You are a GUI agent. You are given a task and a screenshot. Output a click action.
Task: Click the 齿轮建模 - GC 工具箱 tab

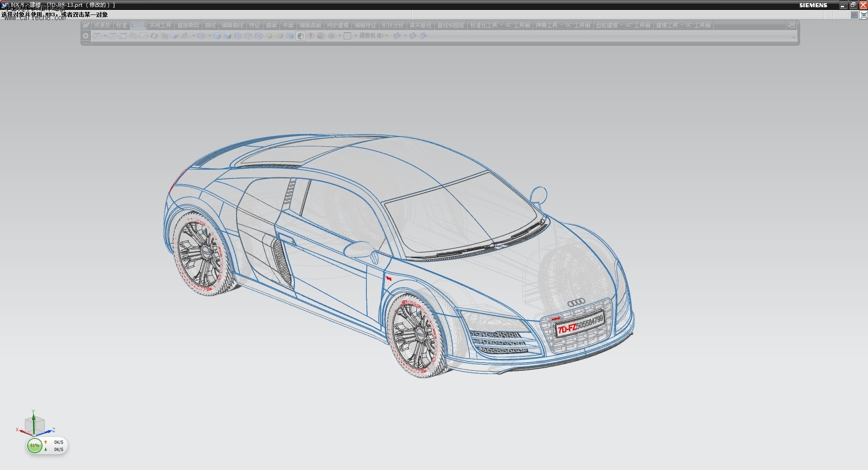click(x=623, y=25)
